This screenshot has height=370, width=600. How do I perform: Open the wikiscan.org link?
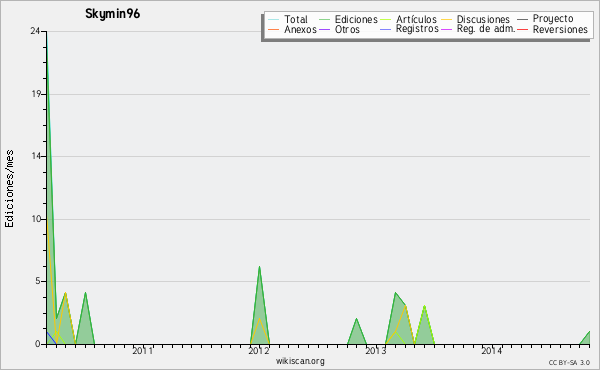pyautogui.click(x=300, y=361)
